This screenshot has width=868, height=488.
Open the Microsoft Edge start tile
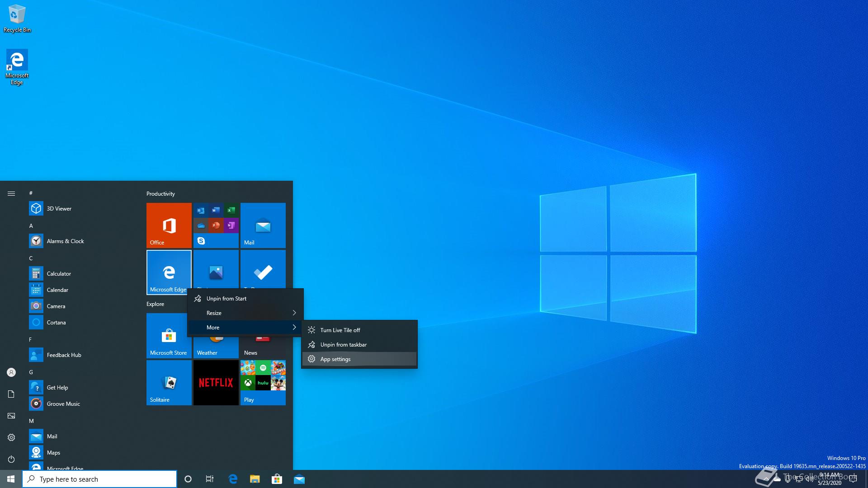point(169,272)
